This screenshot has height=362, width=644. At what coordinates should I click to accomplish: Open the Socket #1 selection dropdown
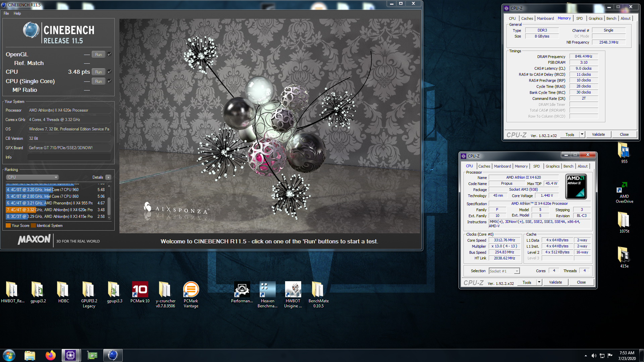point(504,271)
